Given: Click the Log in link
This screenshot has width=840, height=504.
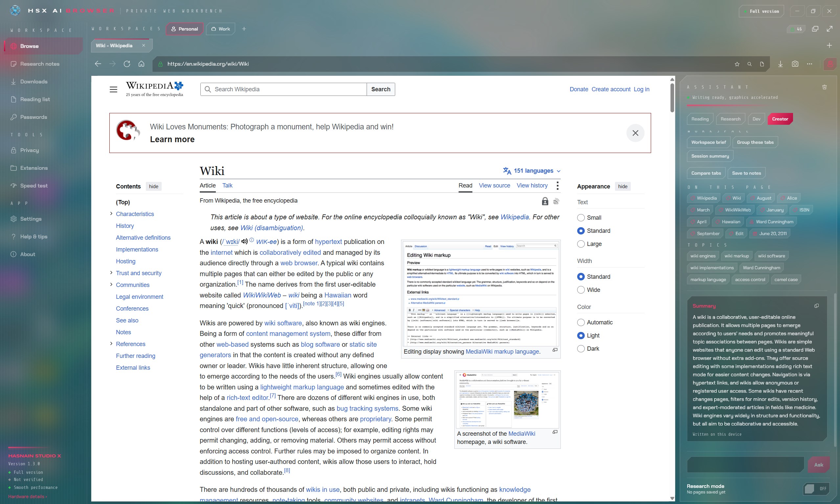Looking at the screenshot, I should coord(641,89).
